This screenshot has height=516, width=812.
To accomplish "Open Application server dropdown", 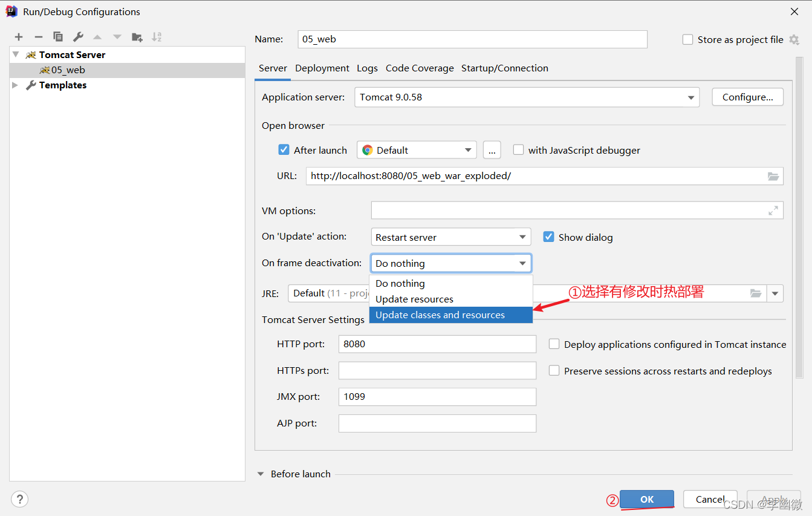I will pyautogui.click(x=527, y=97).
